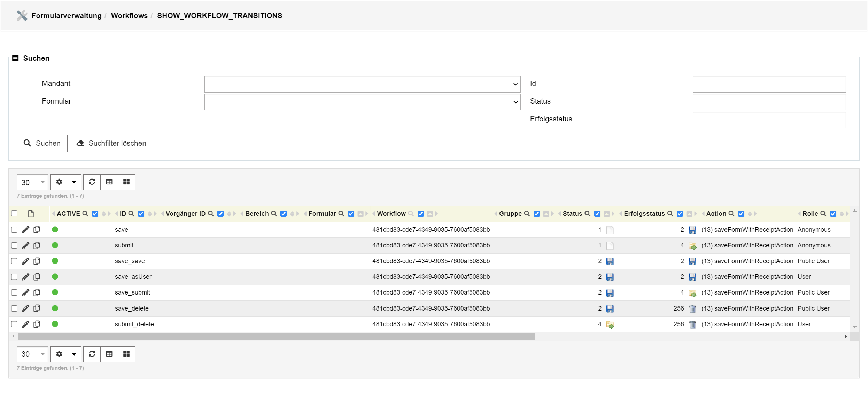The height and width of the screenshot is (397, 868).
Task: Click the pencil edit icon for save_delete row
Action: [25, 308]
